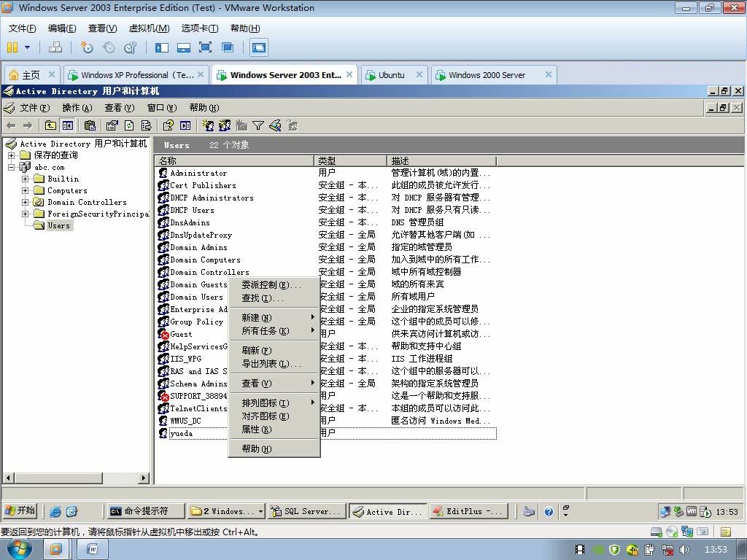747x560 pixels.
Task: Open VMware 虚拟机(M) menu
Action: tap(149, 28)
